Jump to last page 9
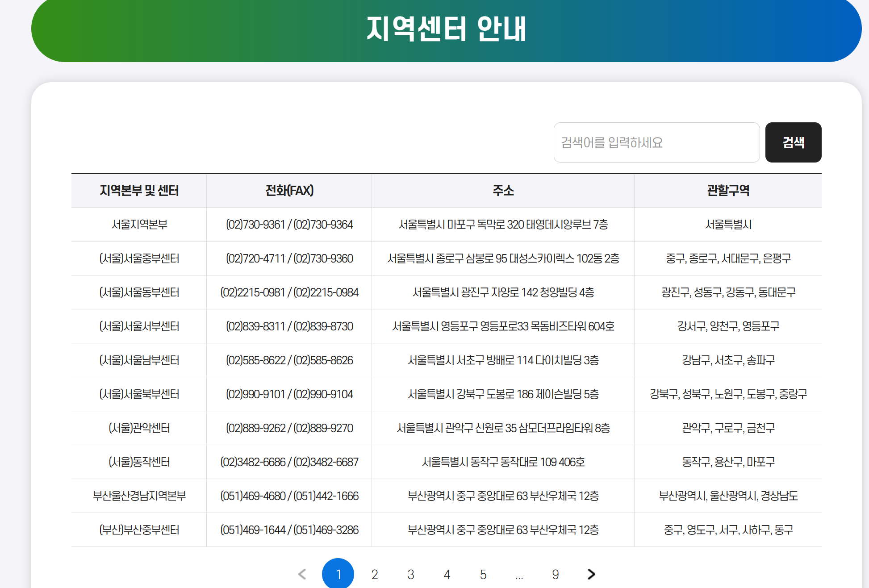869x588 pixels. pyautogui.click(x=556, y=574)
